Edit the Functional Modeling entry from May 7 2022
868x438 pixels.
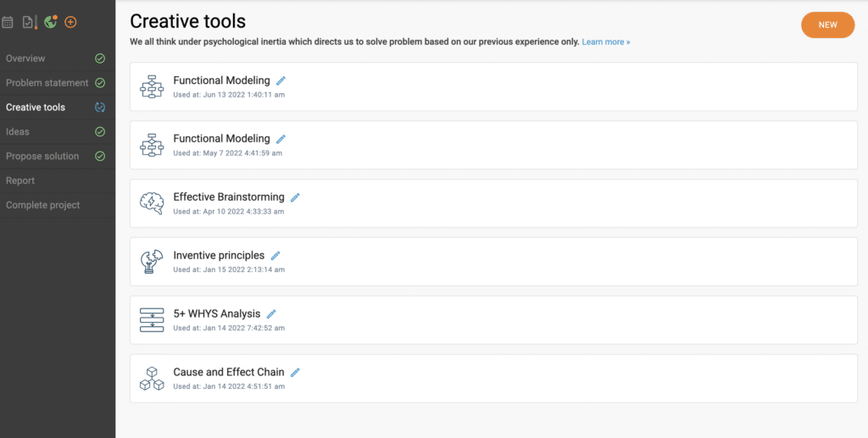pyautogui.click(x=281, y=139)
